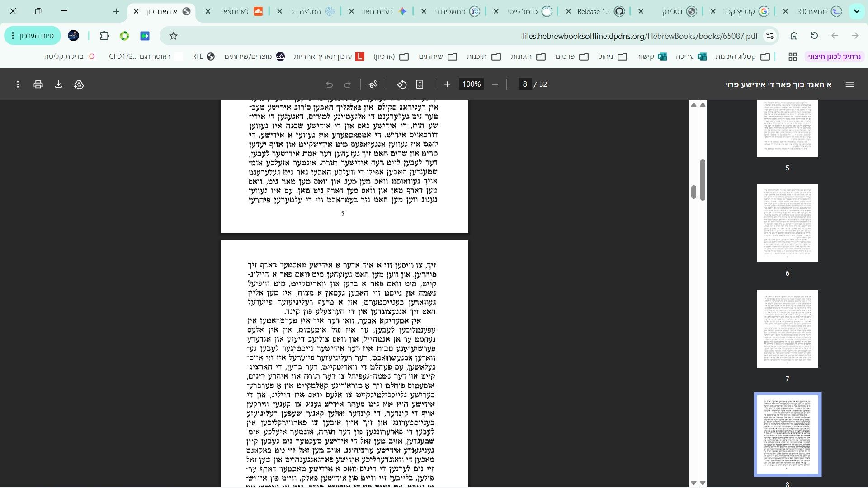Download the PDF file
The width and height of the screenshot is (868, 488).
[x=58, y=84]
